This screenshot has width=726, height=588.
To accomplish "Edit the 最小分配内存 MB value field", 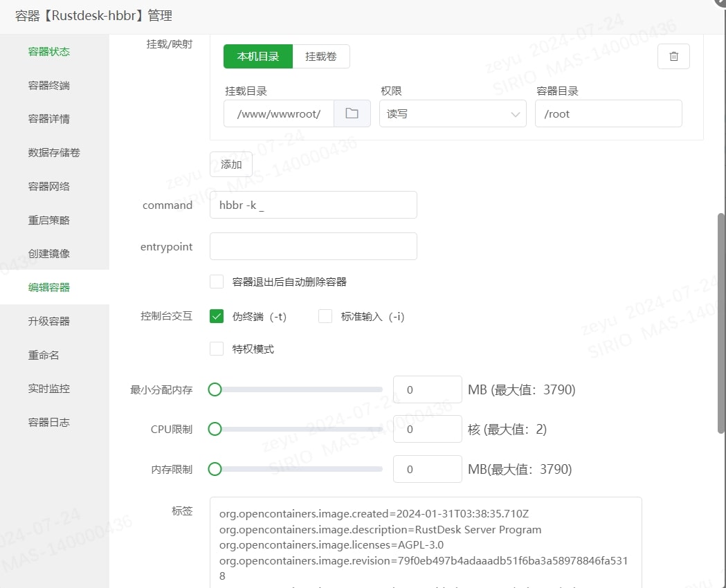I will pos(427,389).
